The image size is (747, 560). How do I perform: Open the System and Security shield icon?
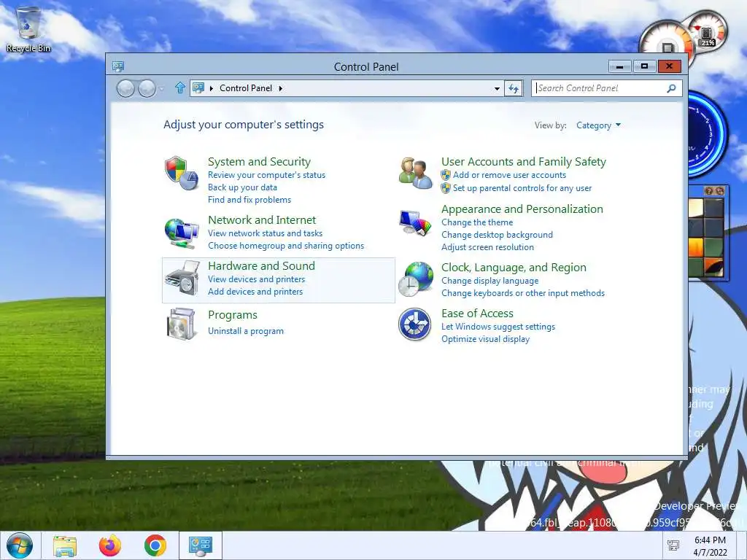[182, 173]
